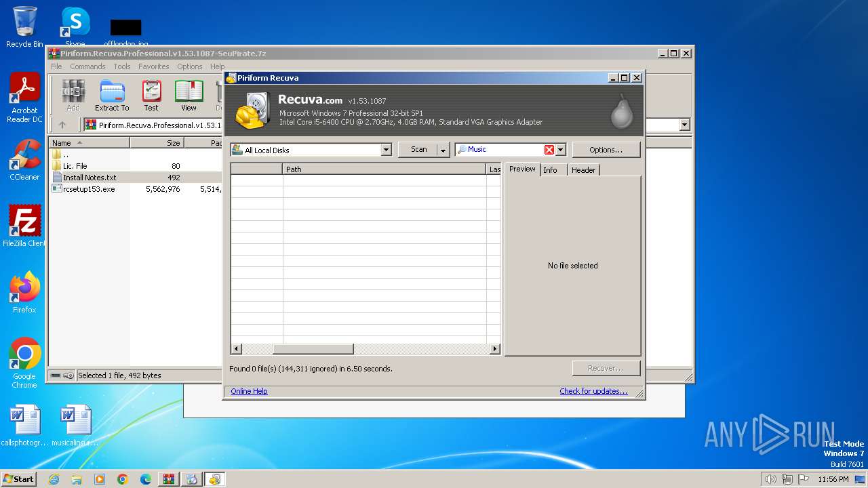The height and width of the screenshot is (488, 868).
Task: Click the network tray icon
Action: pyautogui.click(x=787, y=479)
